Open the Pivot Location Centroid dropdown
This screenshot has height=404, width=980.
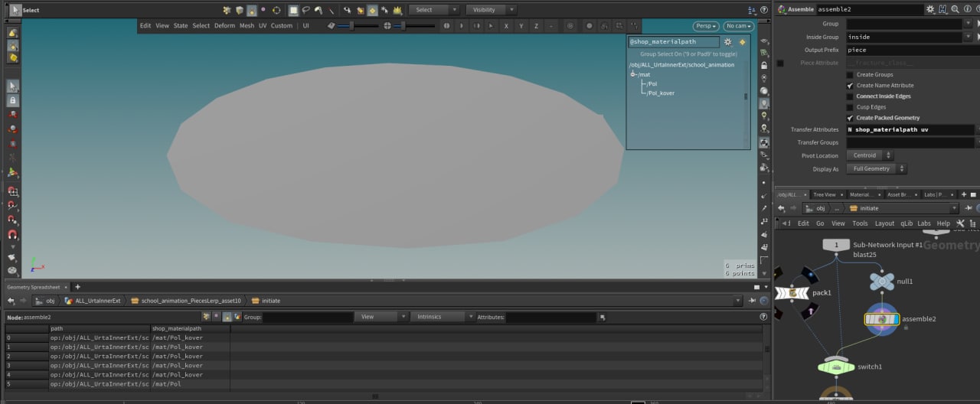(x=871, y=155)
